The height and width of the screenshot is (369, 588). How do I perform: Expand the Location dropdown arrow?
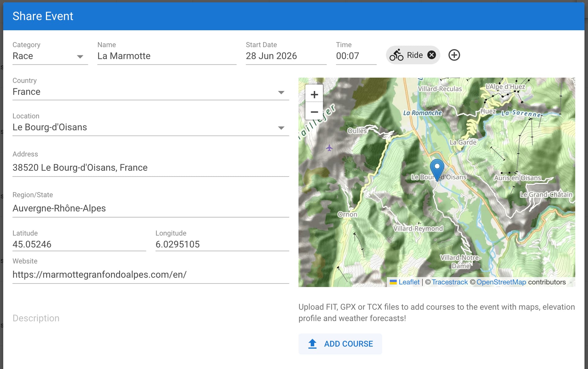pyautogui.click(x=281, y=128)
